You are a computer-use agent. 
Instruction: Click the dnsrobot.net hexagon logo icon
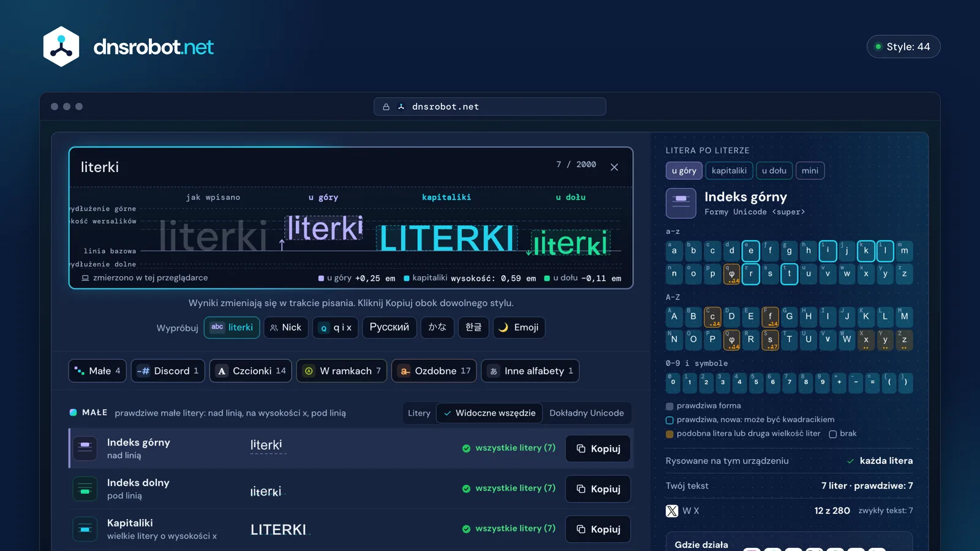[x=61, y=47]
